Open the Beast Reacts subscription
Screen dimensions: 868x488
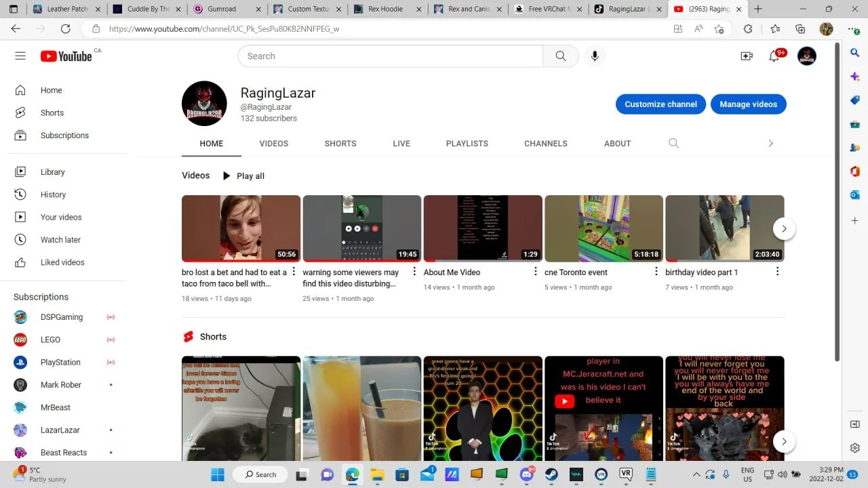click(x=63, y=453)
